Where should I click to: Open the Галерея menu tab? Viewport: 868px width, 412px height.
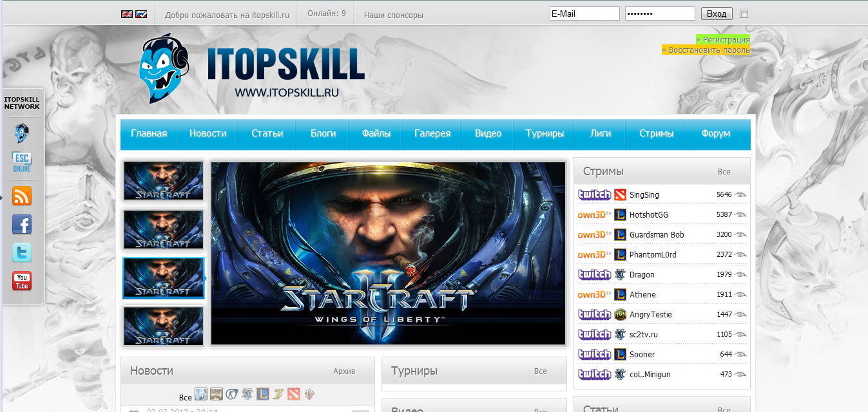click(x=432, y=133)
